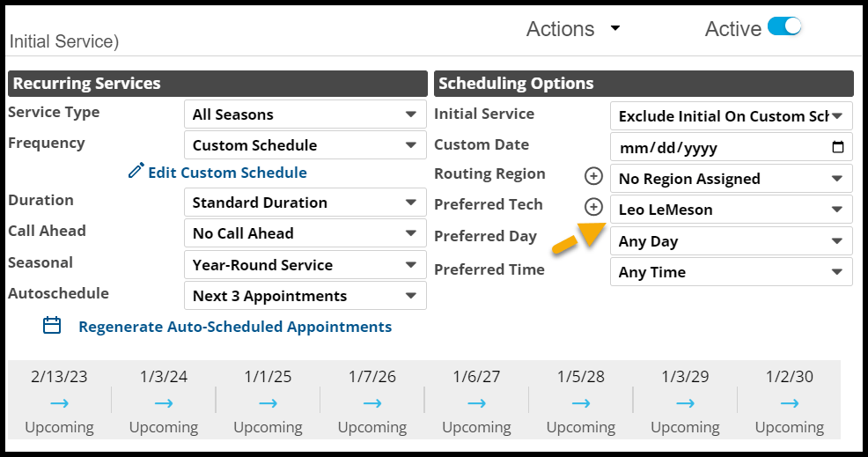Toggle the Active switch off

click(x=784, y=27)
